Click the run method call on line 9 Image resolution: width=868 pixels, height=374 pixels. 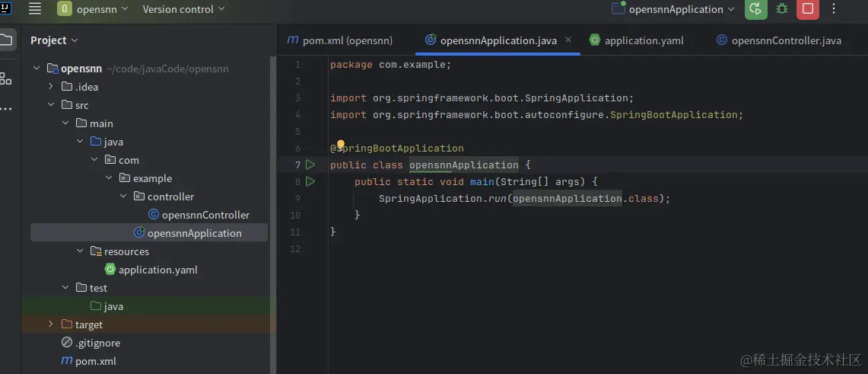498,198
